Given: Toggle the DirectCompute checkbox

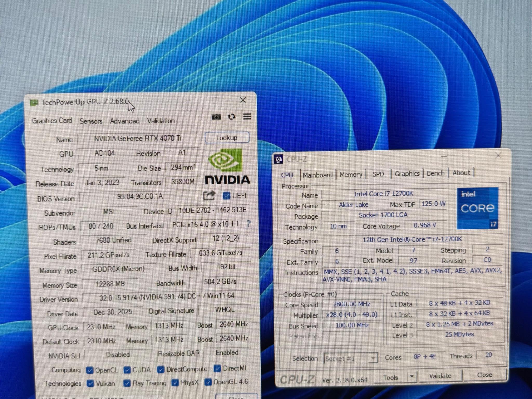Looking at the screenshot, I should click(x=161, y=369).
